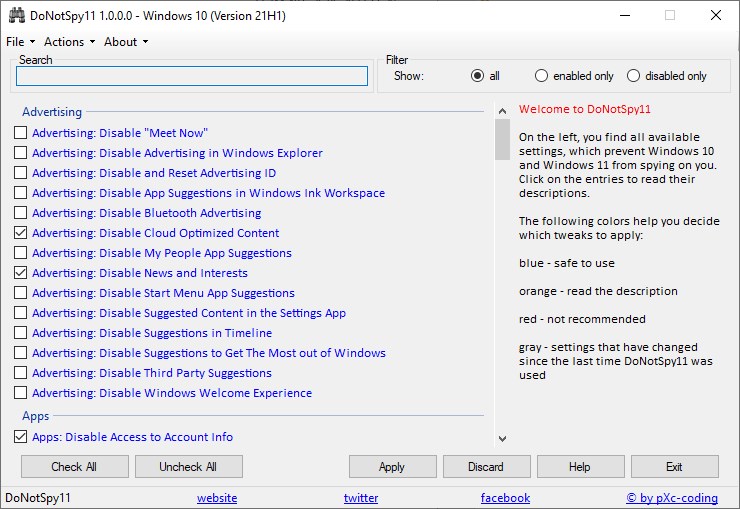740x509 pixels.
Task: Choose the 'all' filter radio button
Action: click(478, 76)
